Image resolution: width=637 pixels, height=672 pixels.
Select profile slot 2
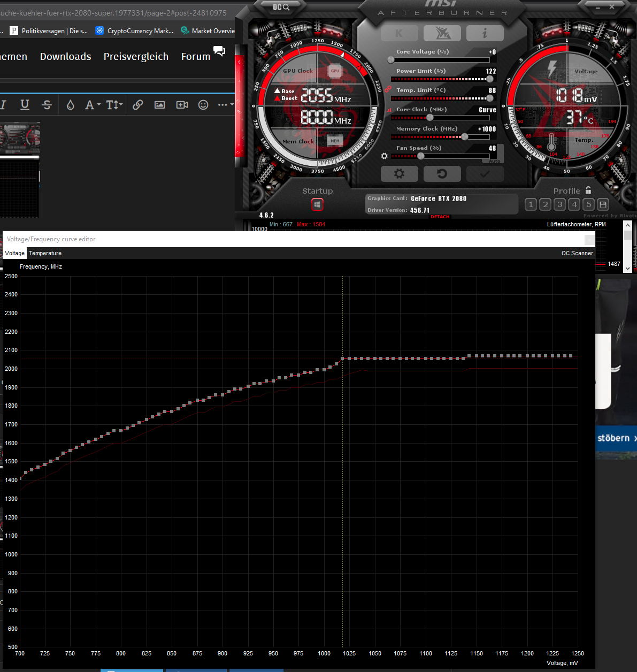click(x=545, y=204)
